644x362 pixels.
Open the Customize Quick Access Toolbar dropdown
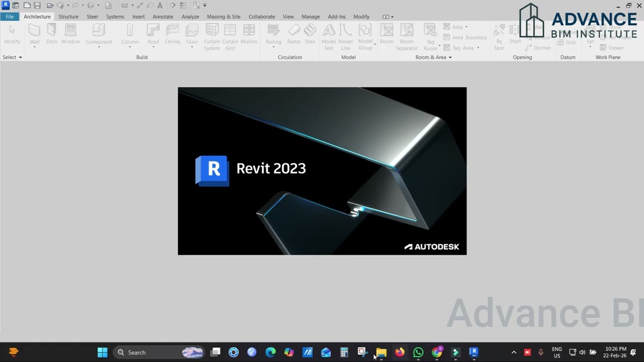(205, 6)
